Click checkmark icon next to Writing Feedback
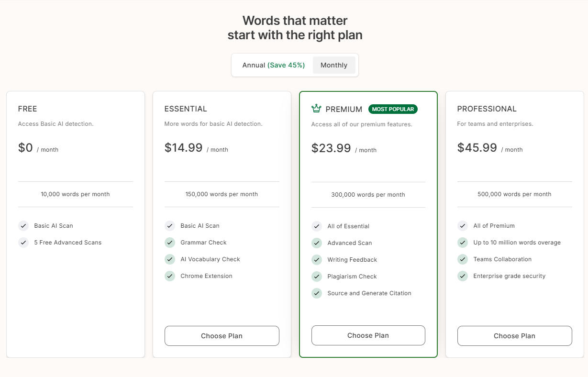Image resolution: width=588 pixels, height=377 pixels. pos(317,260)
